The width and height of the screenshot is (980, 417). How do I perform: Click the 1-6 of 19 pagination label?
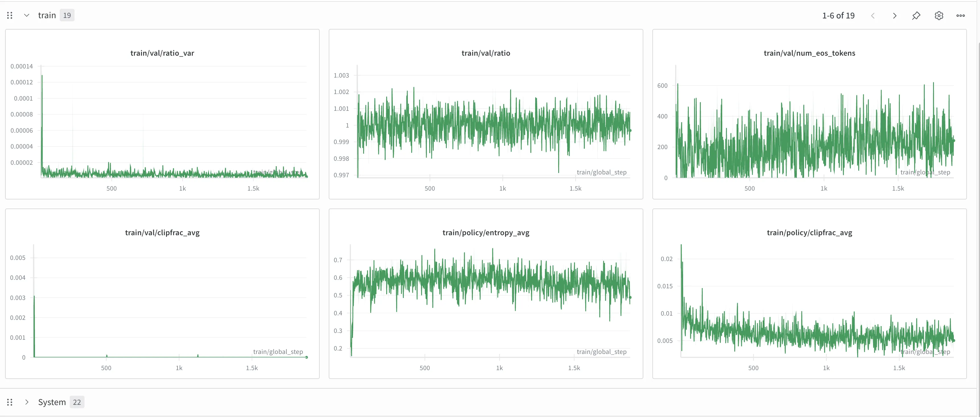[838, 16]
